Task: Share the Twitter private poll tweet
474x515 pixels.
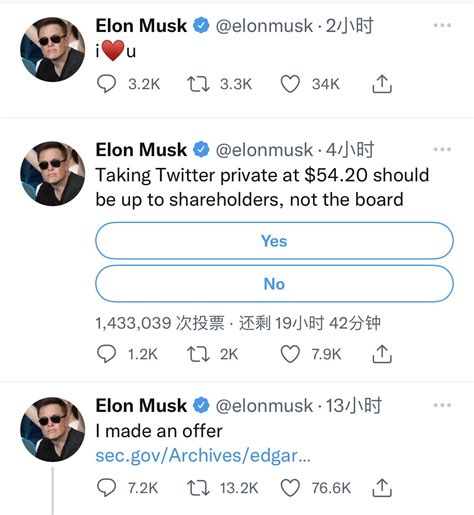Action: pos(382,354)
